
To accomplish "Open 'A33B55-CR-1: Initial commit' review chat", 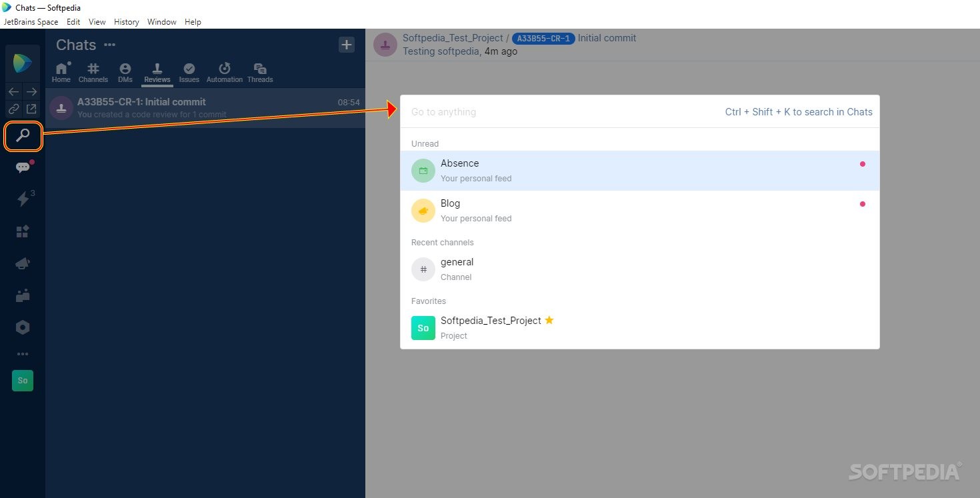I will point(205,108).
